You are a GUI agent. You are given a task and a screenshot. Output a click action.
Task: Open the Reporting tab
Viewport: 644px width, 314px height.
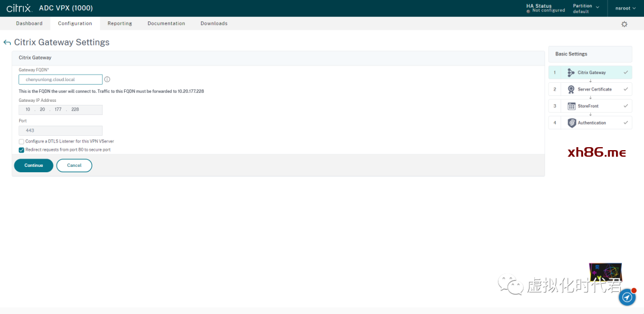click(119, 23)
